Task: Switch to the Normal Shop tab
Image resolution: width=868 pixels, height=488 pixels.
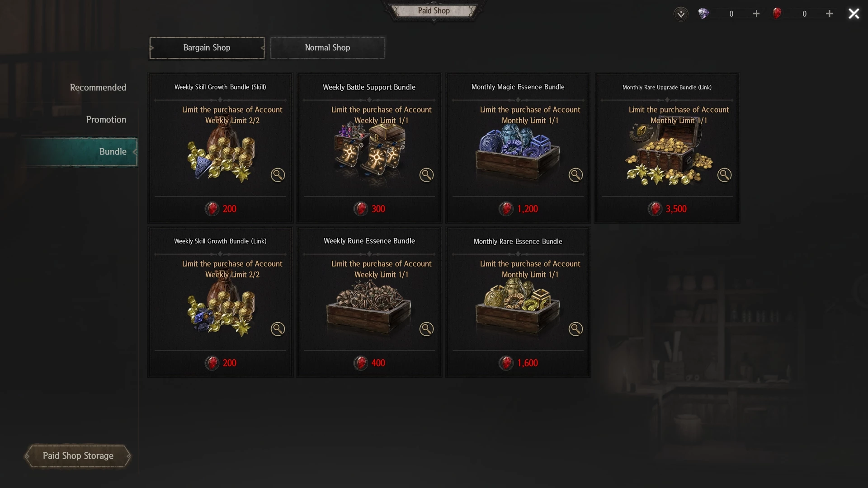Action: [328, 47]
